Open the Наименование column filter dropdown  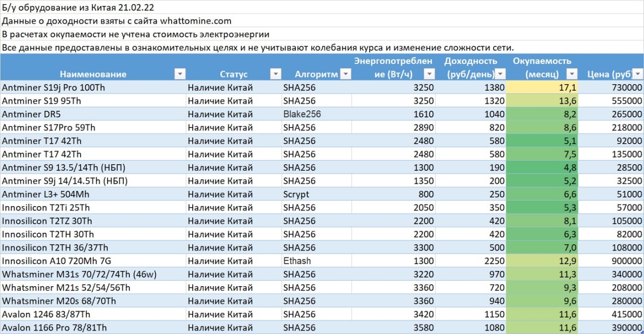[180, 74]
